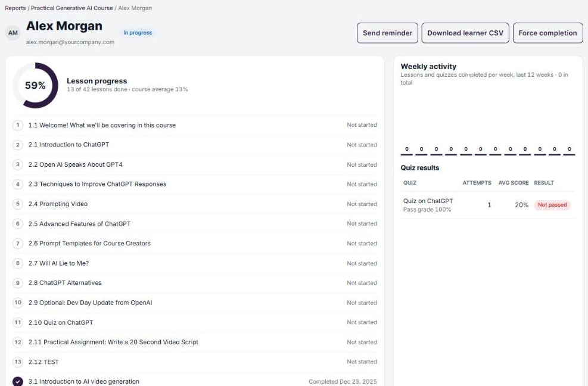Click the Not passed result badge
588x386 pixels.
coord(552,205)
